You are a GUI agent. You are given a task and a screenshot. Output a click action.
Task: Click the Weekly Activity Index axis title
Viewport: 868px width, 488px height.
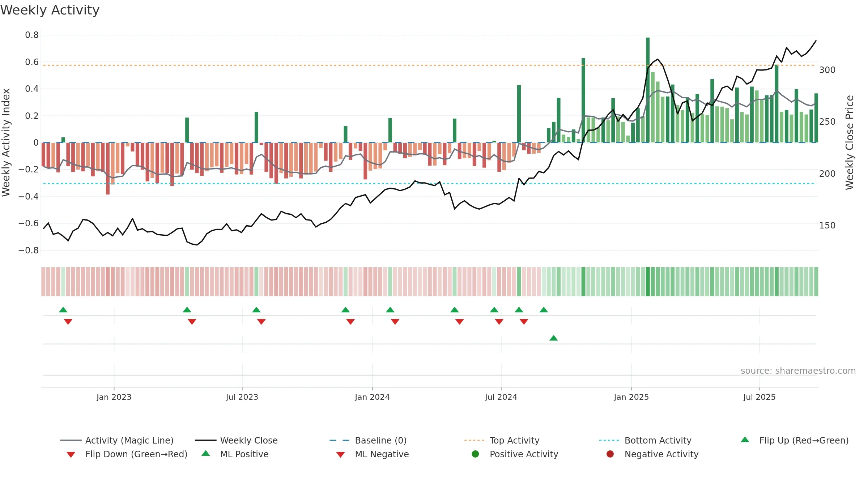coord(6,143)
